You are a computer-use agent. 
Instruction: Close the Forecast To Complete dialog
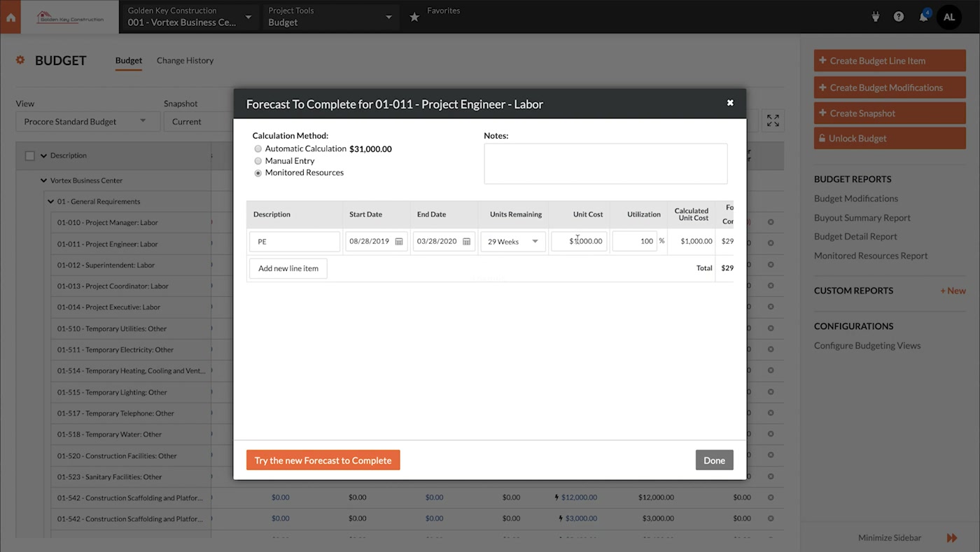pos(730,103)
